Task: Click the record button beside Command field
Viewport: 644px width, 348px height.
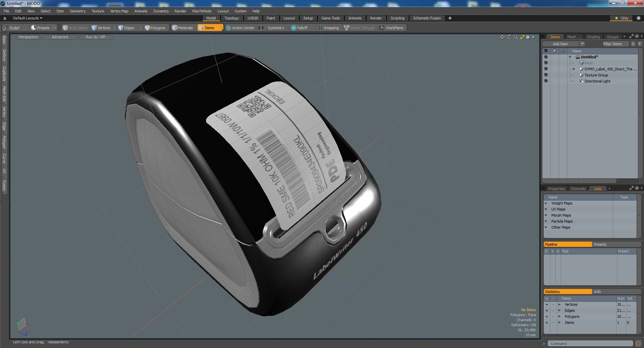Action: 638,344
